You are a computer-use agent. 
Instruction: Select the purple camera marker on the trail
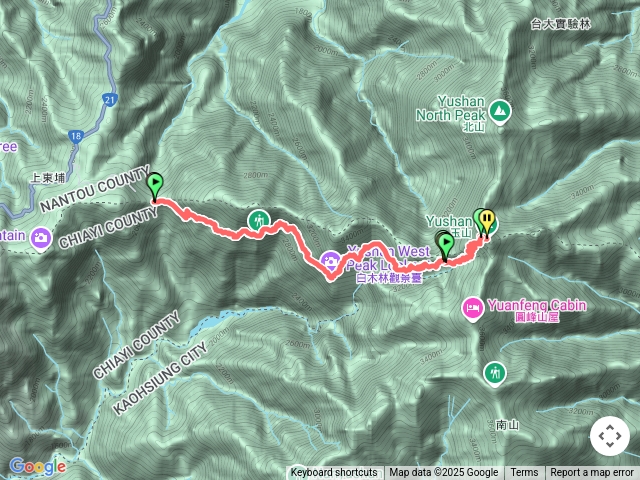(x=331, y=262)
